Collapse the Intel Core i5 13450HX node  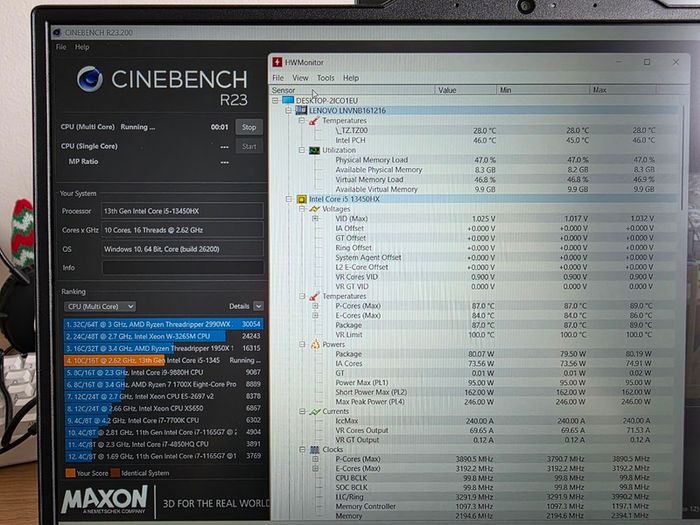[288, 199]
